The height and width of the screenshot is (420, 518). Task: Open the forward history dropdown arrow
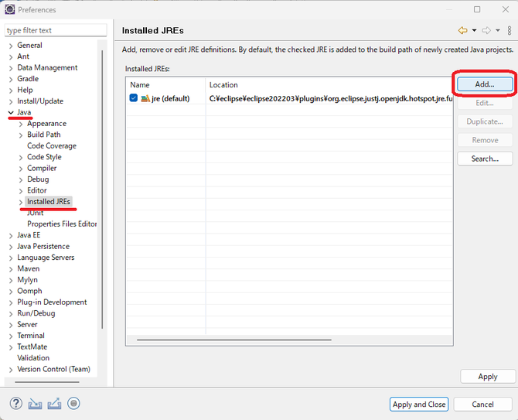point(498,30)
